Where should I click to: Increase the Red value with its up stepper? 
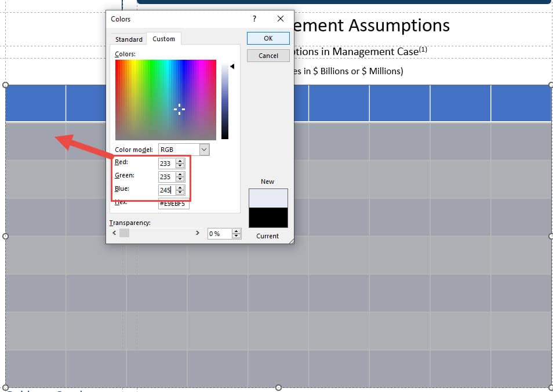click(x=179, y=161)
